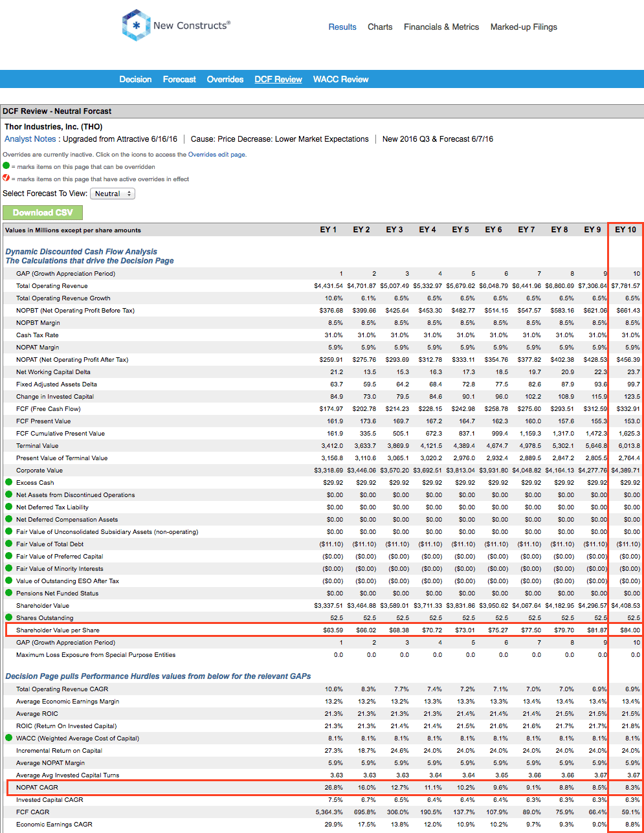Image resolution: width=644 pixels, height=833 pixels.
Task: Open the Select Forecast To View dropdown
Action: pos(113,194)
